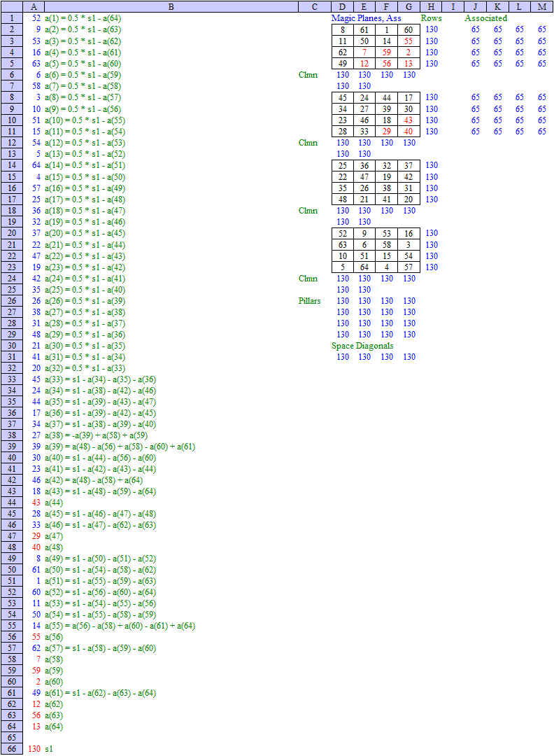554x756 pixels.
Task: Click formula 'a(1) = 0.5 * s1 - a(64)'
Action: pyautogui.click(x=83, y=18)
